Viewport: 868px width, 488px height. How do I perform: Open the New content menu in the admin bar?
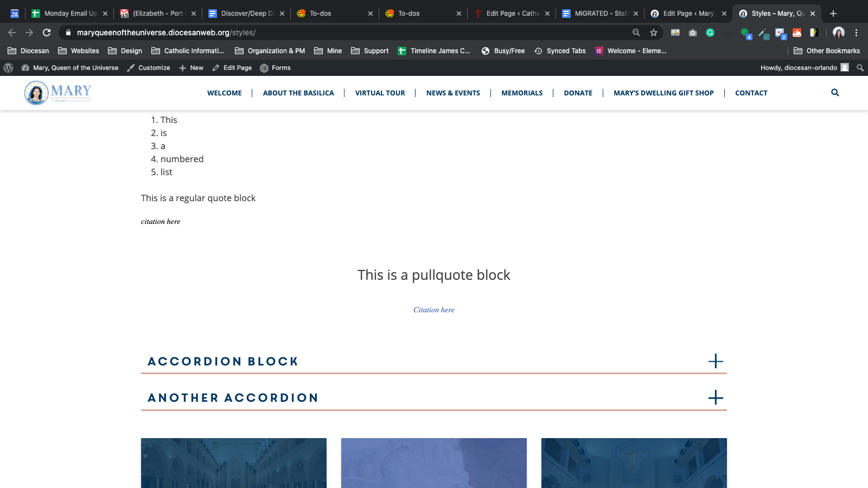(191, 68)
